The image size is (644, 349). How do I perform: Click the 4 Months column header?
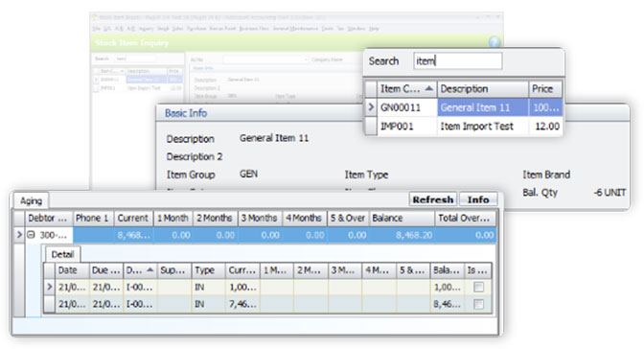coord(305,218)
